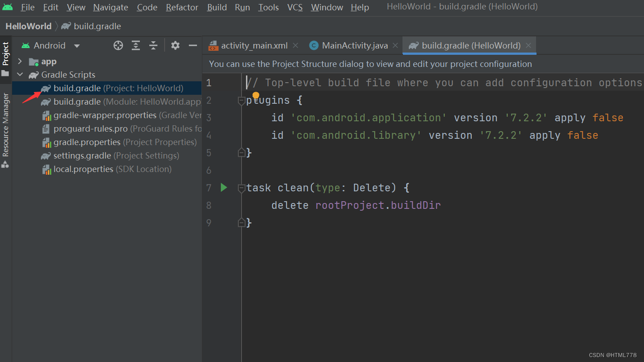The width and height of the screenshot is (644, 362).
Task: Collapse the task clean fold marker
Action: point(241,187)
